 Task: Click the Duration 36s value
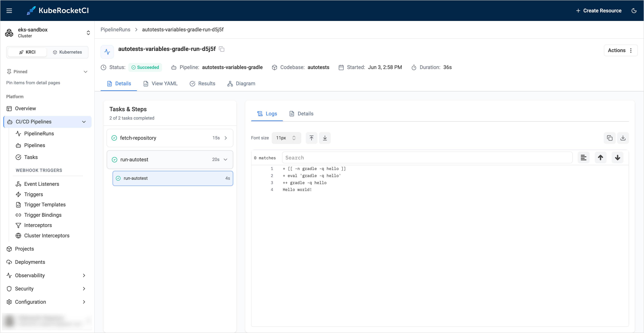point(447,67)
